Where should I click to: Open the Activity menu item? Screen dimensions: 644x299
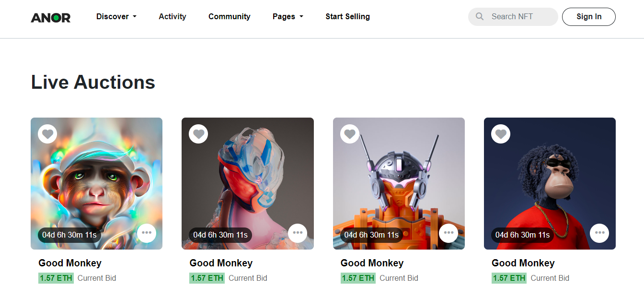(172, 16)
